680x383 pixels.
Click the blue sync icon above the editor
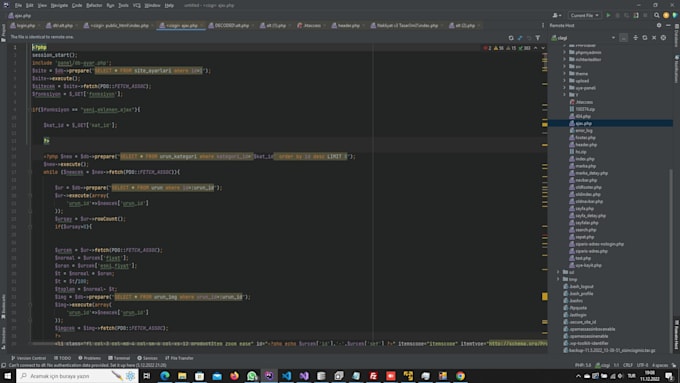520,38
